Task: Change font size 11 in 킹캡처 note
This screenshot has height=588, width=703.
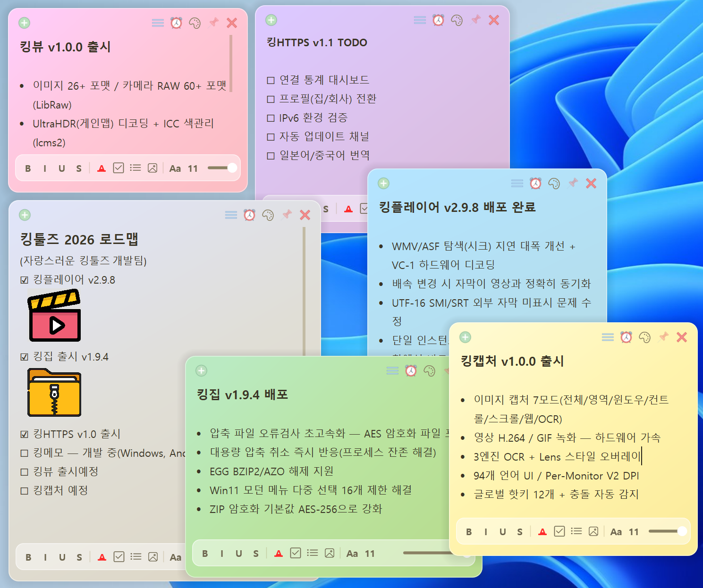Action: point(634,532)
